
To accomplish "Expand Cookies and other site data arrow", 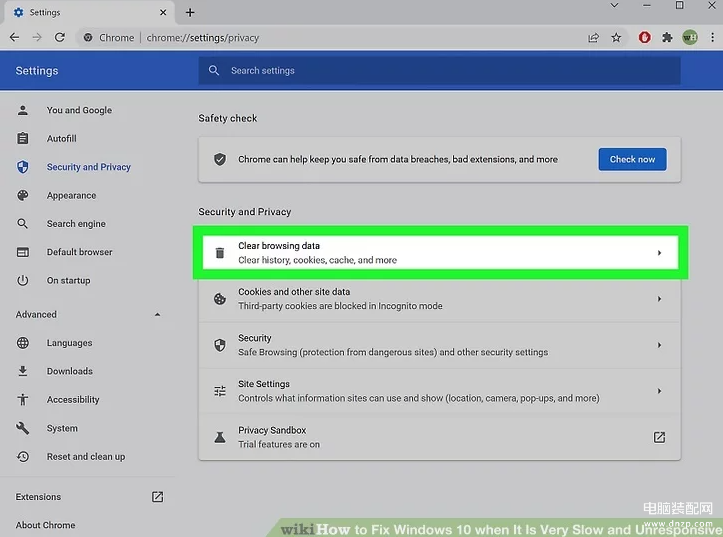I will tap(659, 299).
